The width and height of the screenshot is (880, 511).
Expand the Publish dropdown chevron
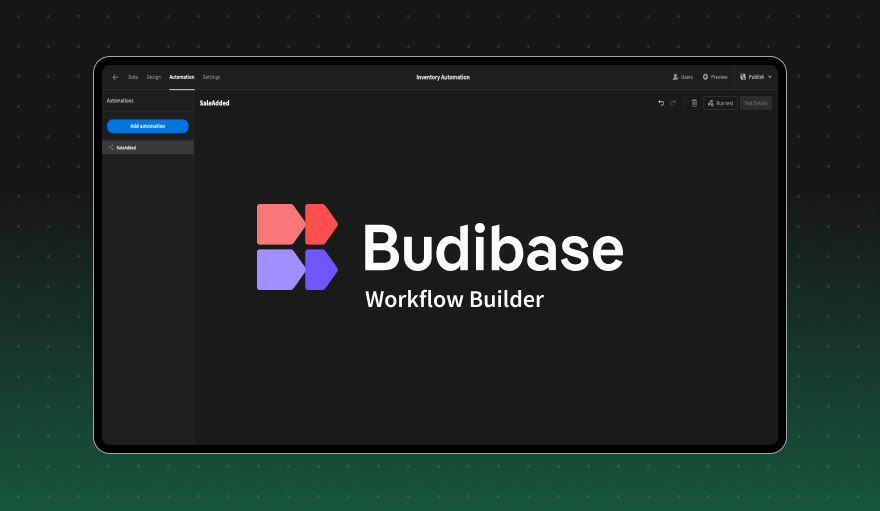point(770,77)
